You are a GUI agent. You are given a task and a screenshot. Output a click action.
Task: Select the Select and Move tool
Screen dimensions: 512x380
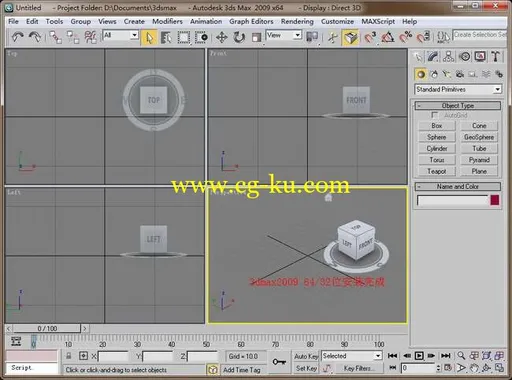222,37
